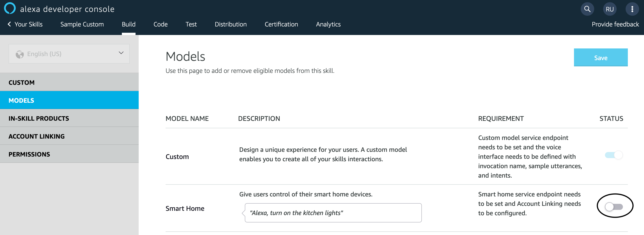Select IN-SKILL PRODUCTS in the sidebar
644x235 pixels.
click(x=39, y=118)
